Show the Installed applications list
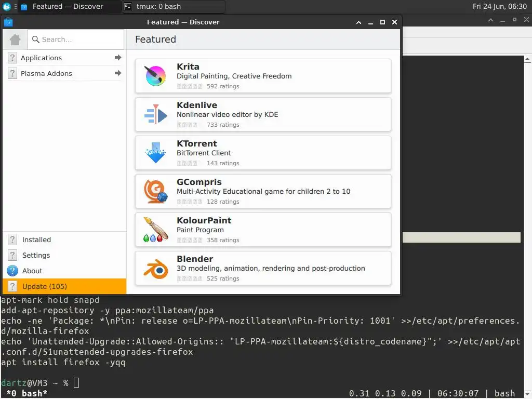Image resolution: width=532 pixels, height=399 pixels. (x=64, y=240)
